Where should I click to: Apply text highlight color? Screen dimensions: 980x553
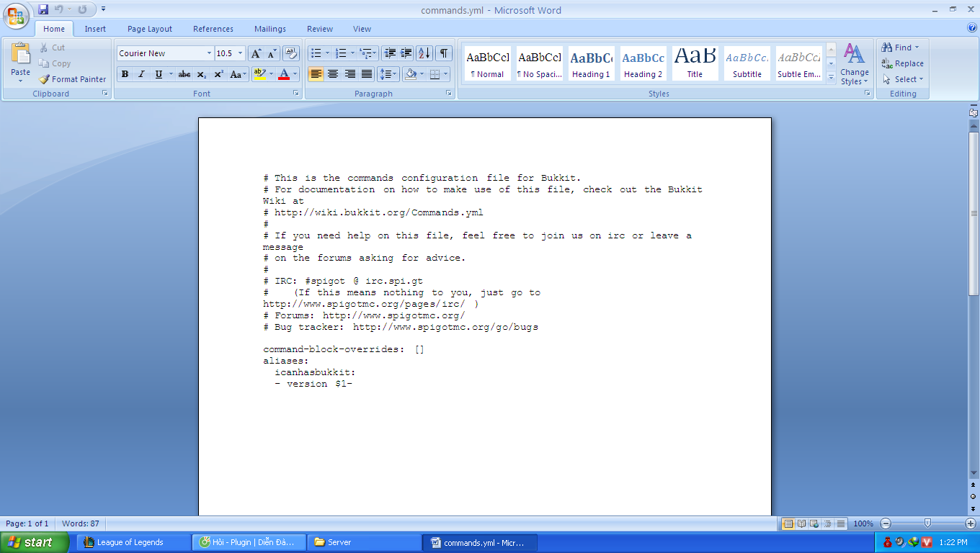(x=259, y=74)
